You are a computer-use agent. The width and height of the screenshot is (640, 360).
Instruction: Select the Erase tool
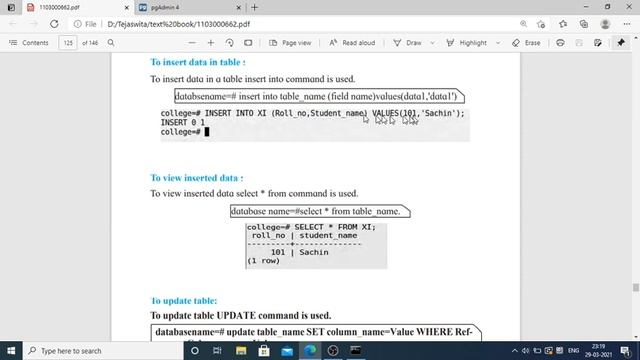527,42
